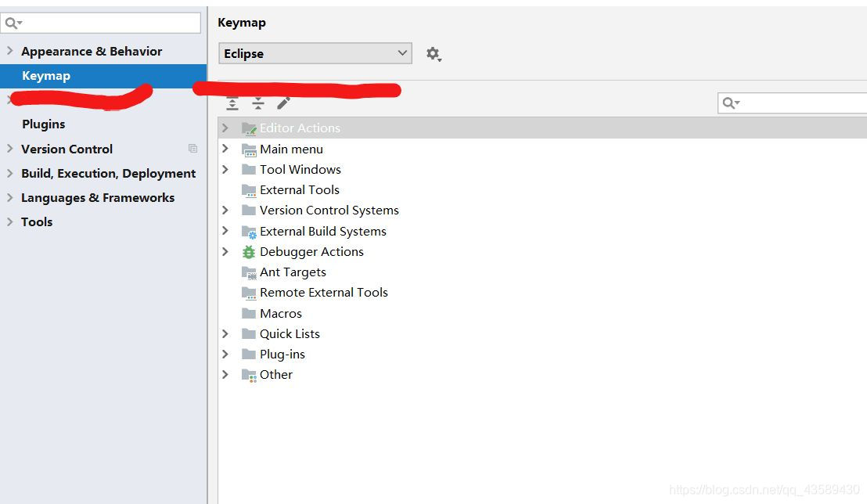The height and width of the screenshot is (504, 867).
Task: Click the Ant Targets folder icon
Action: tap(249, 272)
